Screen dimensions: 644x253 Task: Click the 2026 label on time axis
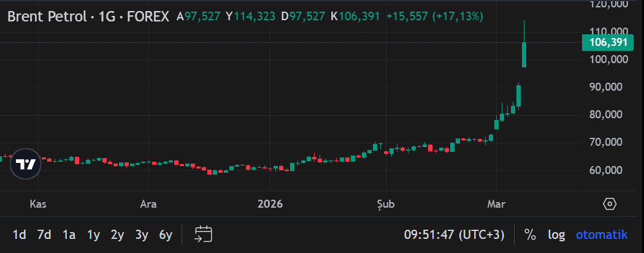click(x=270, y=204)
